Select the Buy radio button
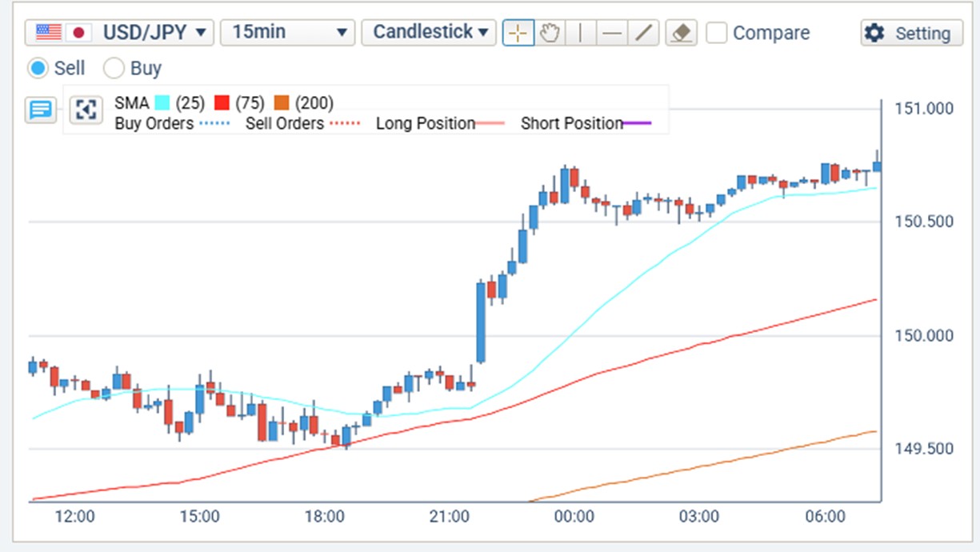The width and height of the screenshot is (980, 552). click(114, 68)
